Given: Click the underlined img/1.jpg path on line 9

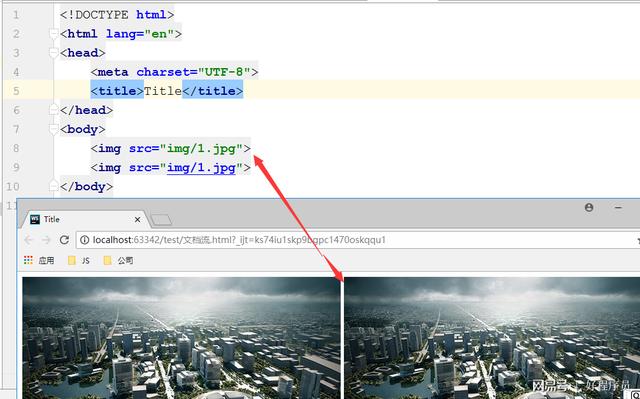Looking at the screenshot, I should tap(201, 168).
